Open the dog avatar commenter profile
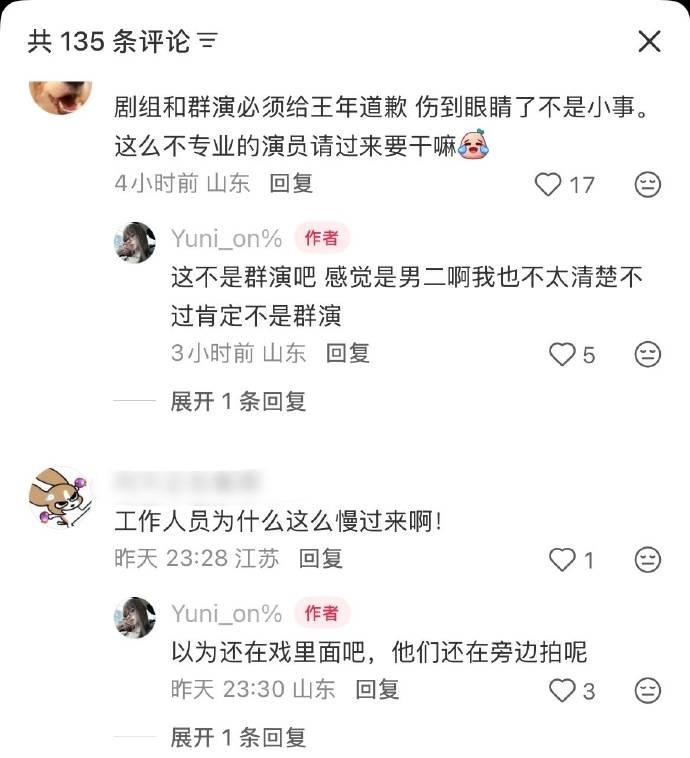Viewport: 690px width, 758px height. (x=60, y=97)
